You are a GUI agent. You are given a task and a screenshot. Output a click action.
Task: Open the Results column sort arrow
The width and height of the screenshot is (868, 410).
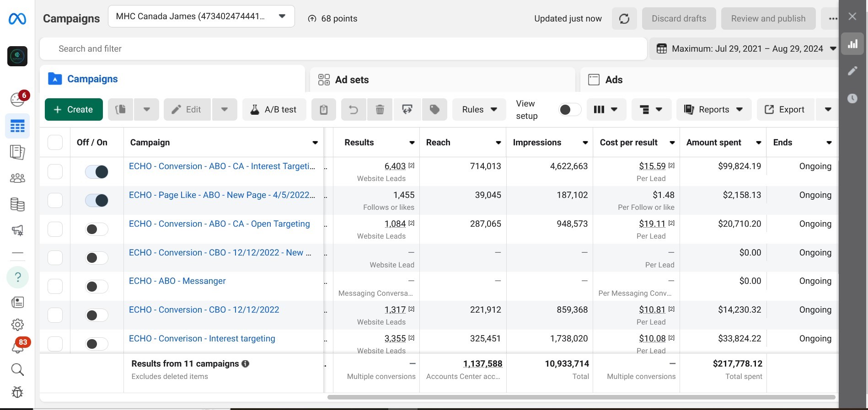tap(412, 143)
